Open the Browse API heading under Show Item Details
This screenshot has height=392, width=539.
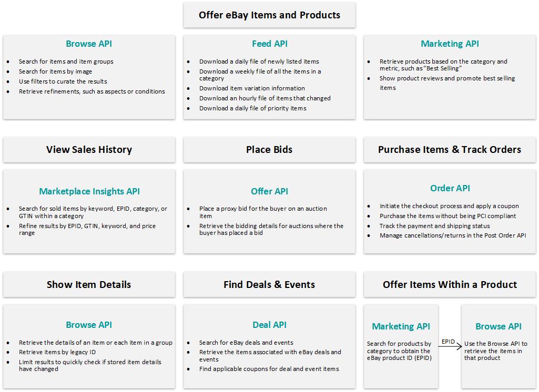tap(89, 325)
